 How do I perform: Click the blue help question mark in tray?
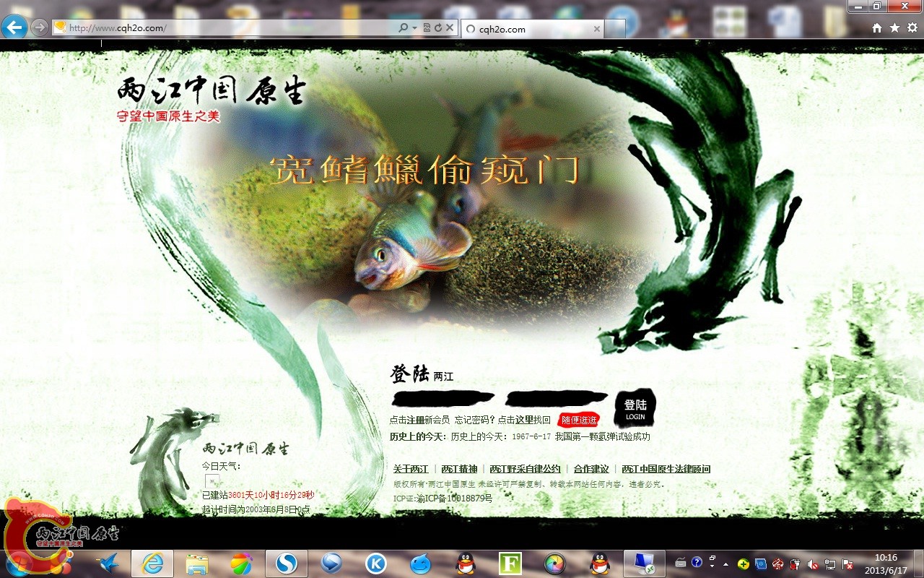(x=697, y=562)
